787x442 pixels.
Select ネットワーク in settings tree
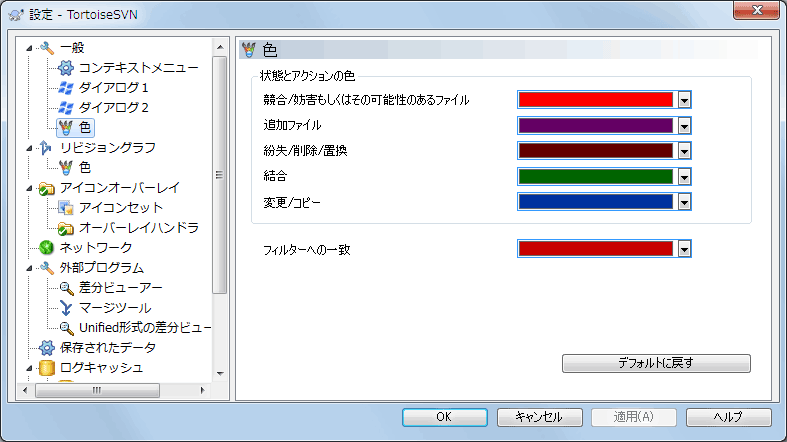click(x=96, y=247)
